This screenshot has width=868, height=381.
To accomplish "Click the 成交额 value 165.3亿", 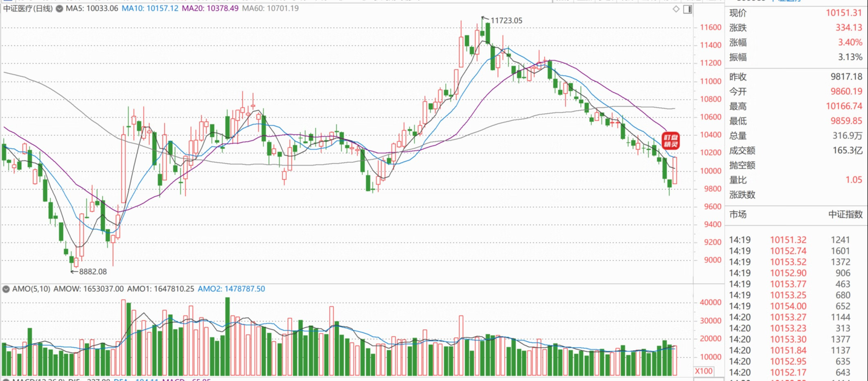I will (x=847, y=151).
